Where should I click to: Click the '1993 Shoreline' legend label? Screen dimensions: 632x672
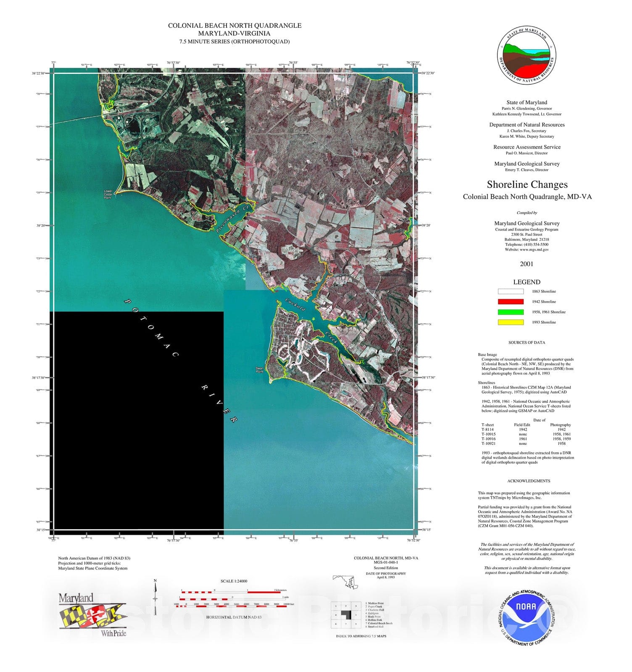pos(544,323)
